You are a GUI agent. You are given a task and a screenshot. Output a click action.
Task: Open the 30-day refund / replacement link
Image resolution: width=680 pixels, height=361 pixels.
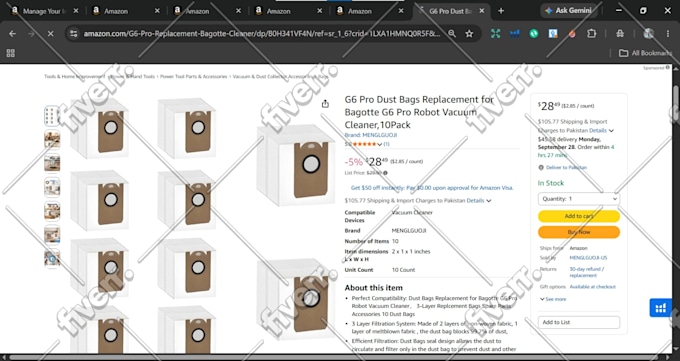(587, 272)
